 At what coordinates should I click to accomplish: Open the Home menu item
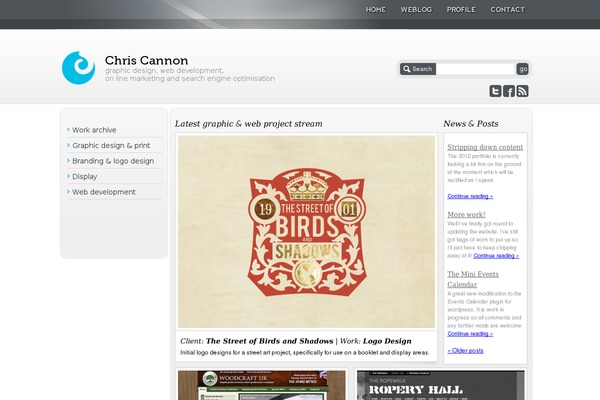tap(375, 10)
